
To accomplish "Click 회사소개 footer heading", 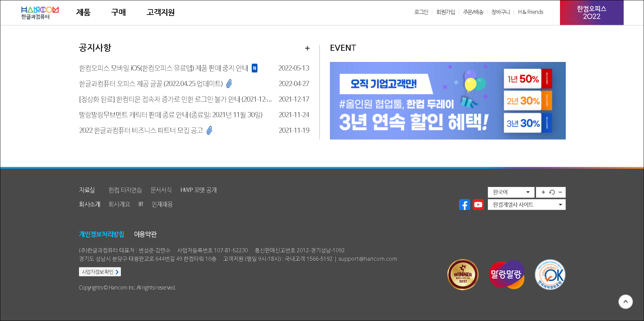I will click(89, 204).
